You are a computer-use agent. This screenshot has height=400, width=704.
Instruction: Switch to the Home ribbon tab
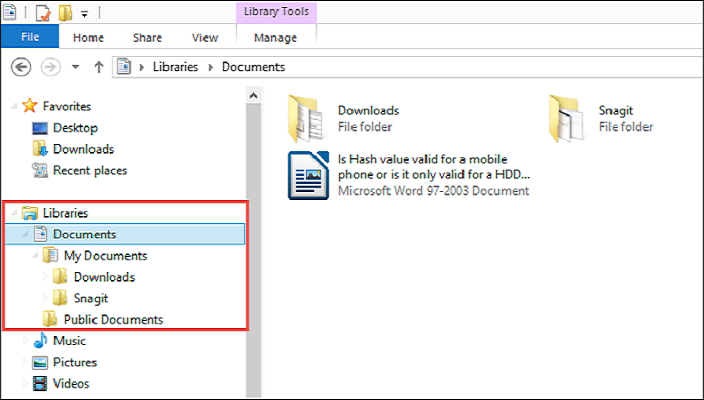pos(88,38)
